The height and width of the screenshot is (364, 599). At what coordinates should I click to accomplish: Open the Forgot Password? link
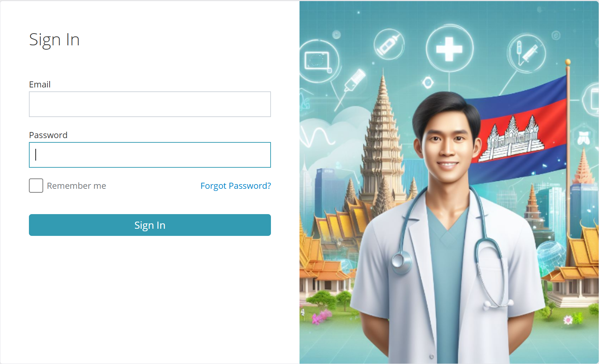[x=236, y=186]
